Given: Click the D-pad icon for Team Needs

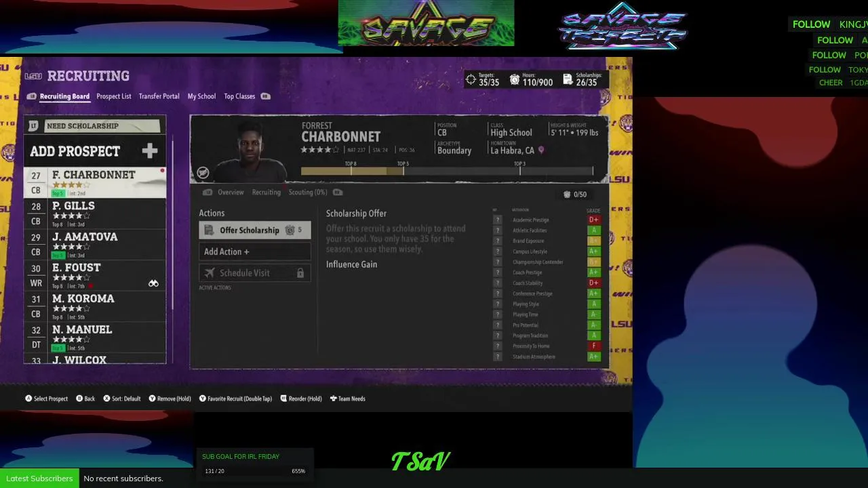Looking at the screenshot, I should [x=333, y=399].
